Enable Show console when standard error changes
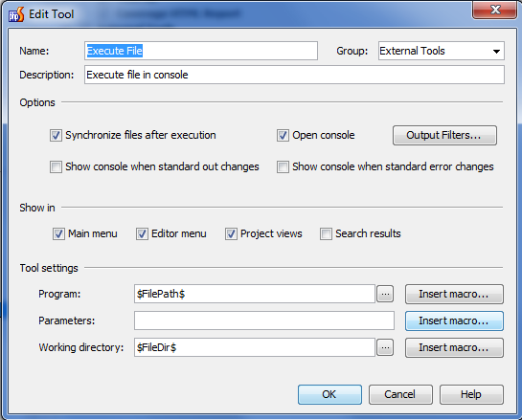This screenshot has height=420, width=522. (x=283, y=166)
